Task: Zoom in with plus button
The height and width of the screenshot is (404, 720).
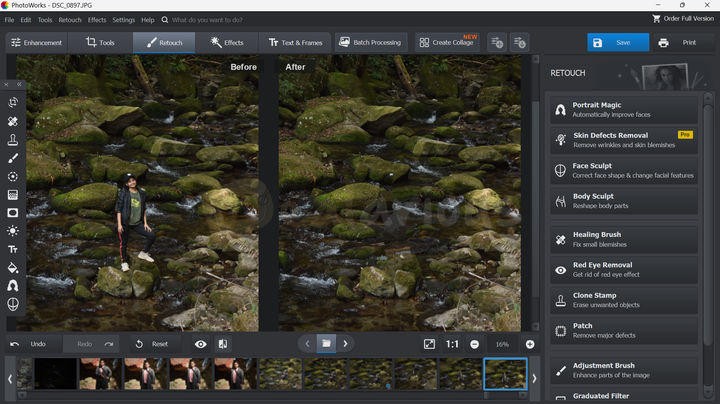Action: (530, 344)
